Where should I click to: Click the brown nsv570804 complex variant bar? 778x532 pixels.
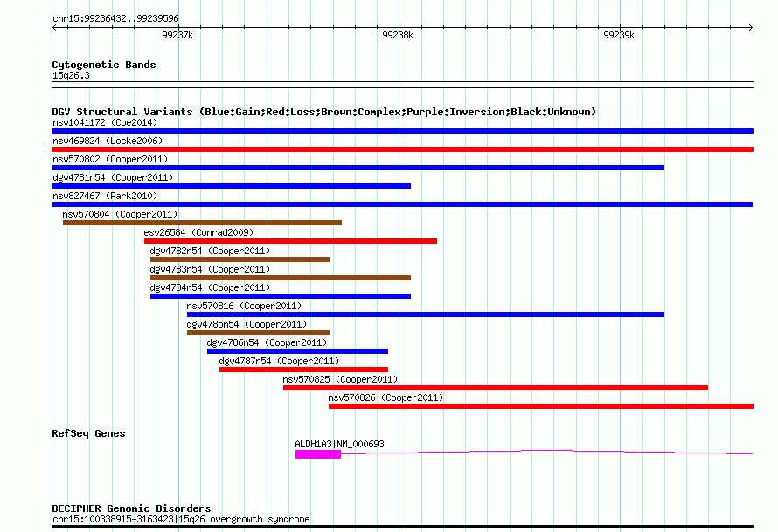coord(203,223)
